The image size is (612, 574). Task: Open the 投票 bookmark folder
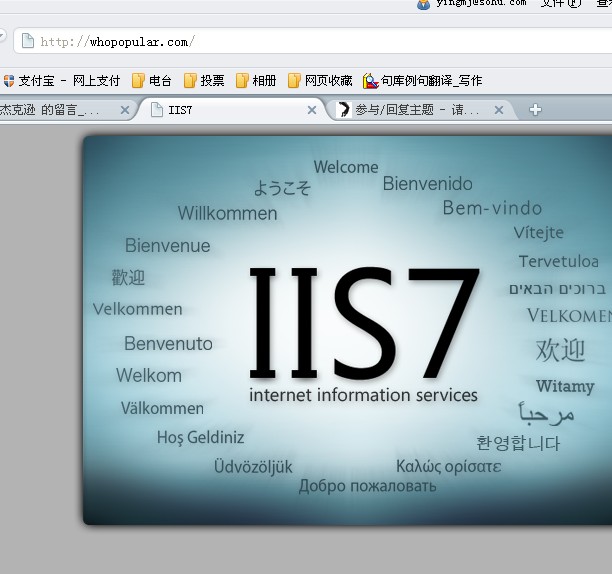tap(204, 81)
